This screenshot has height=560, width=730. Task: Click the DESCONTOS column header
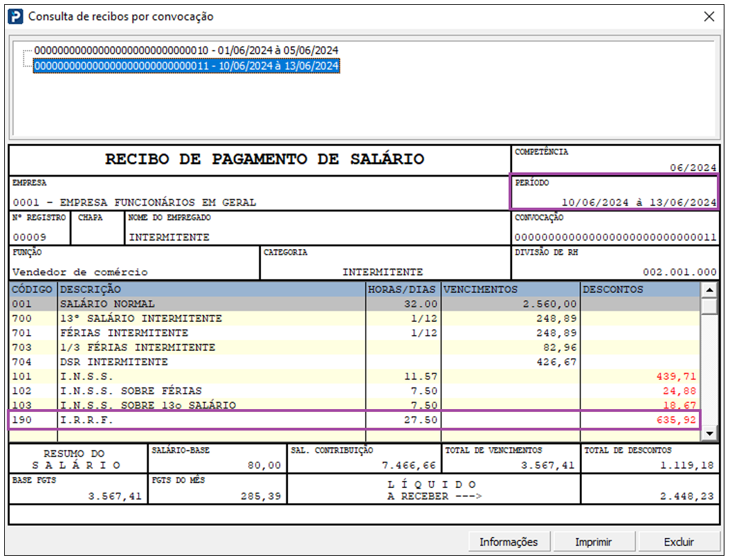(x=641, y=289)
